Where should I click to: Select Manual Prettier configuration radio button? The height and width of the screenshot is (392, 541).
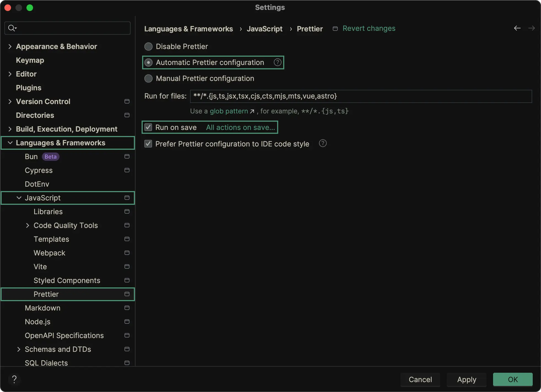(148, 78)
